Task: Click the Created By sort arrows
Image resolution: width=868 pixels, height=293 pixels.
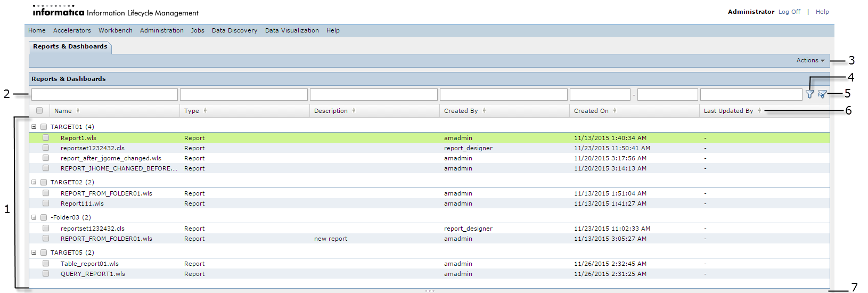Action: (x=484, y=111)
